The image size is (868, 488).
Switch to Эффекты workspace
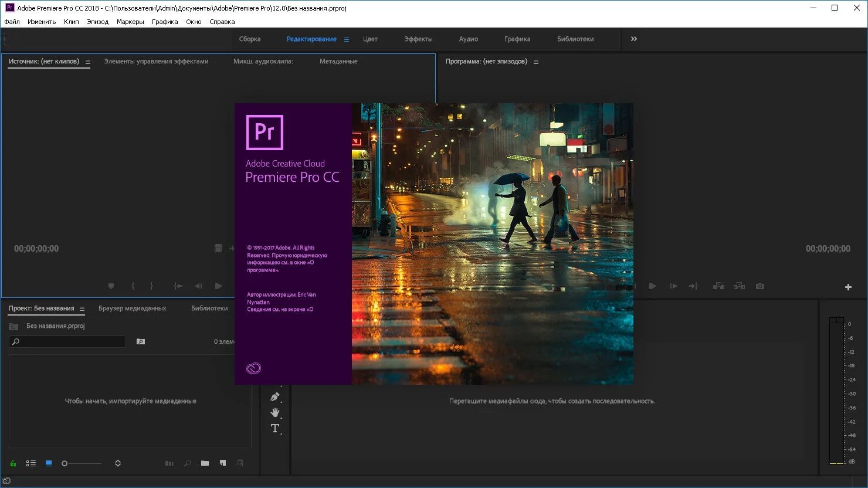(x=418, y=39)
